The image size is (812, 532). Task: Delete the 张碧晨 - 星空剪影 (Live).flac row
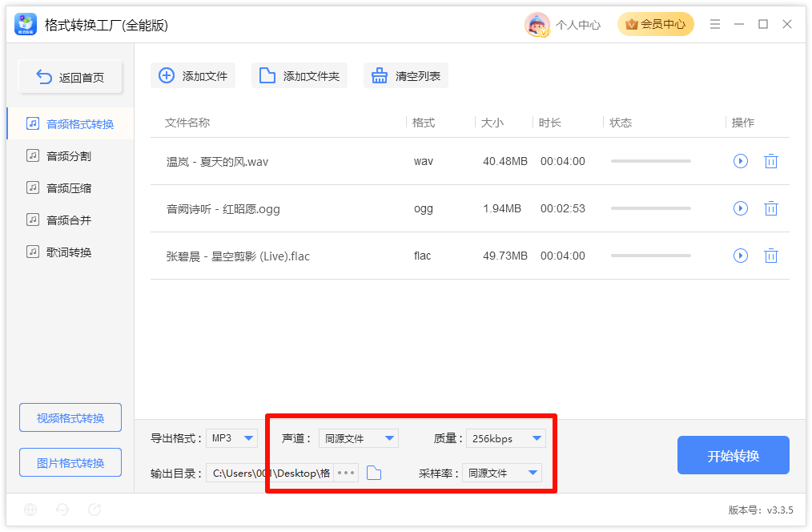click(770, 256)
